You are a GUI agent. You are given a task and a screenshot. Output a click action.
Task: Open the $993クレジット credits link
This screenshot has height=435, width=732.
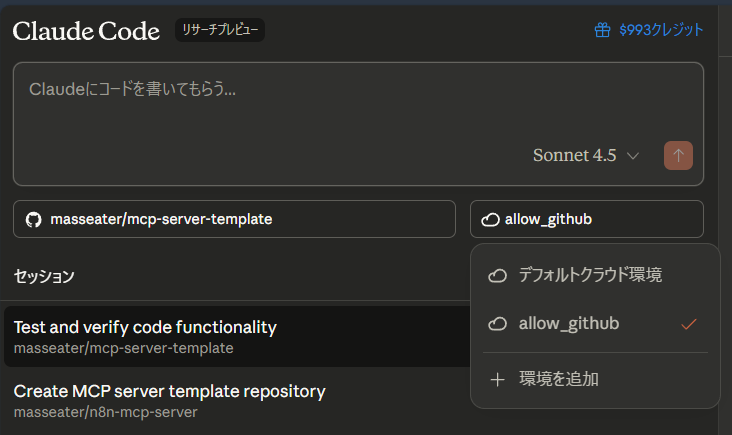pyautogui.click(x=661, y=30)
